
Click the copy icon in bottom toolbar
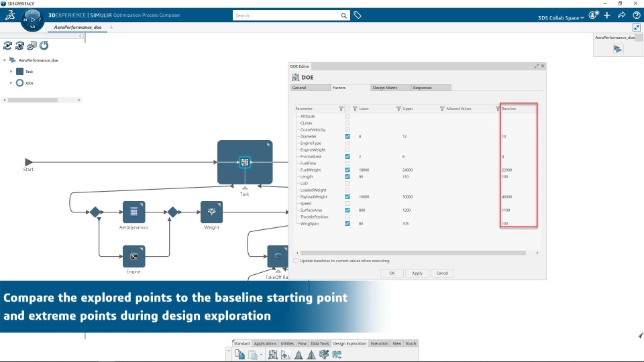[x=239, y=354]
